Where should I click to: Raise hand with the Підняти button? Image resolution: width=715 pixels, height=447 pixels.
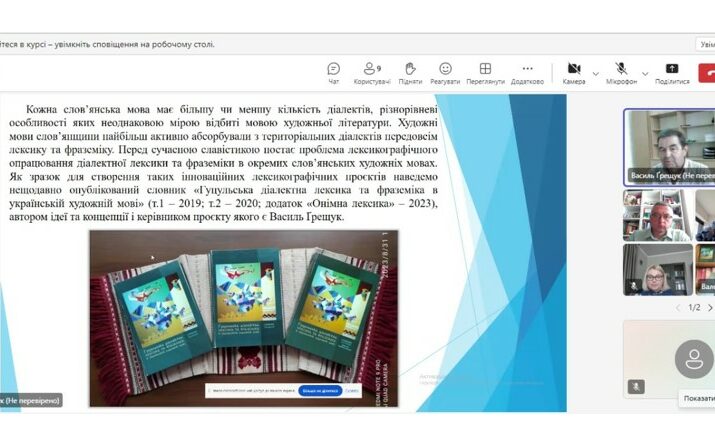(410, 72)
